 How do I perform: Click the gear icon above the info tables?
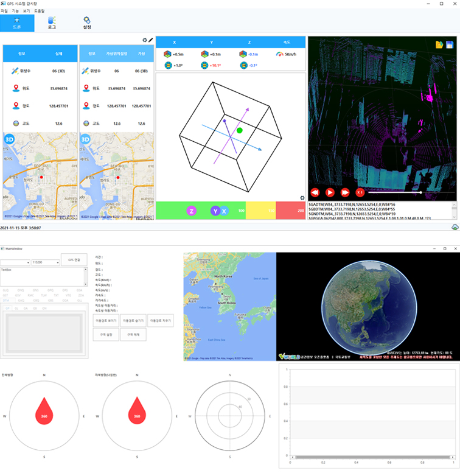pos(145,40)
